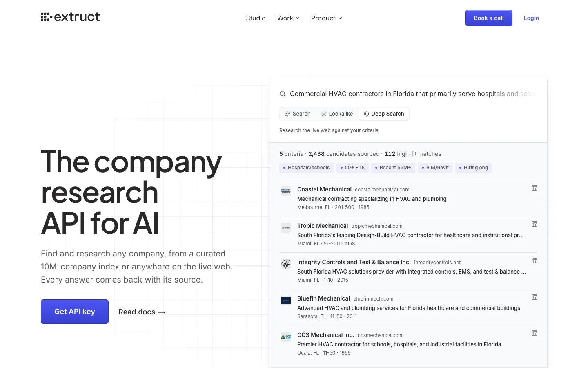
Task: Switch to the Lookalike mode tab
Action: (x=337, y=114)
